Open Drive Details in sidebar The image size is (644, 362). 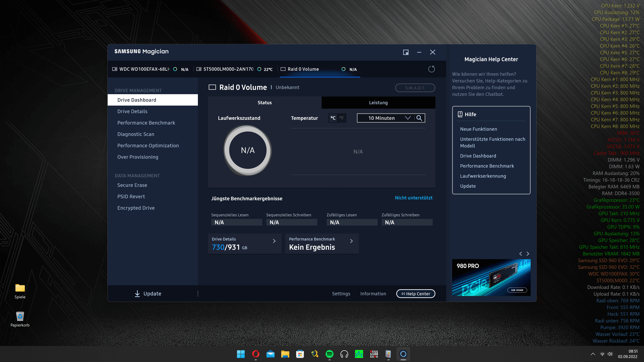click(x=153, y=111)
